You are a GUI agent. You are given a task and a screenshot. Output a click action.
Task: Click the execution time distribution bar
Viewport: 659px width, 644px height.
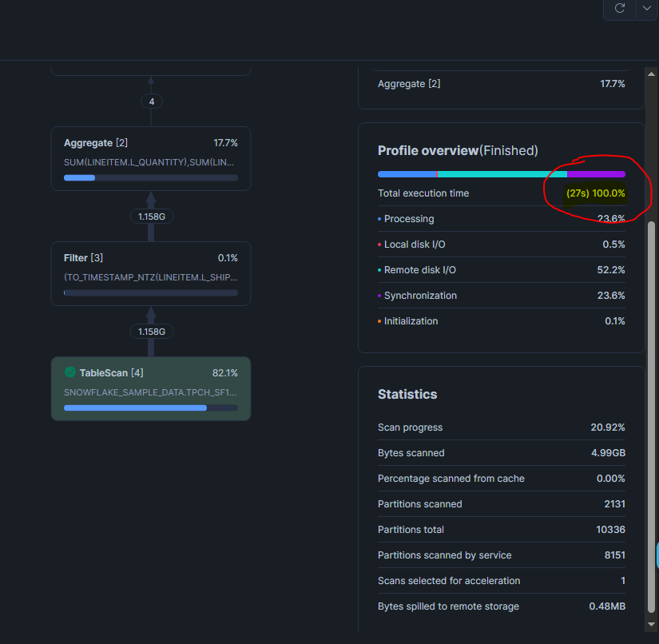click(x=500, y=173)
